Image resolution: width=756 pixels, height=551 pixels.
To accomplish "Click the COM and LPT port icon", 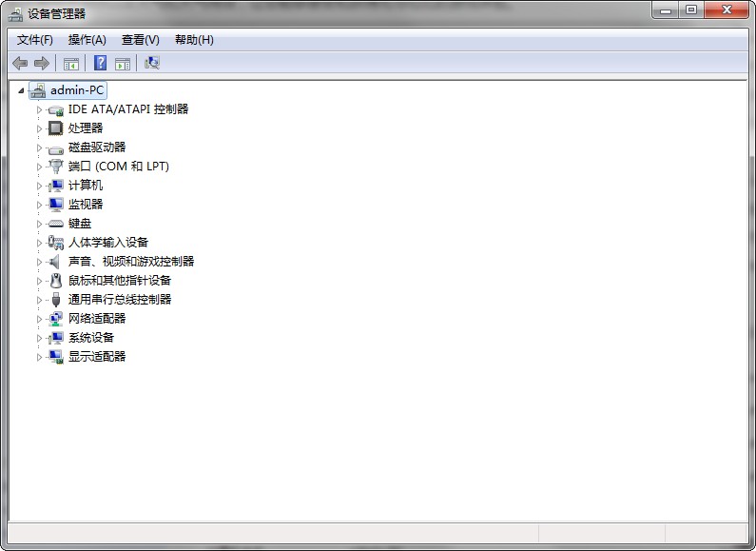I will tap(56, 167).
